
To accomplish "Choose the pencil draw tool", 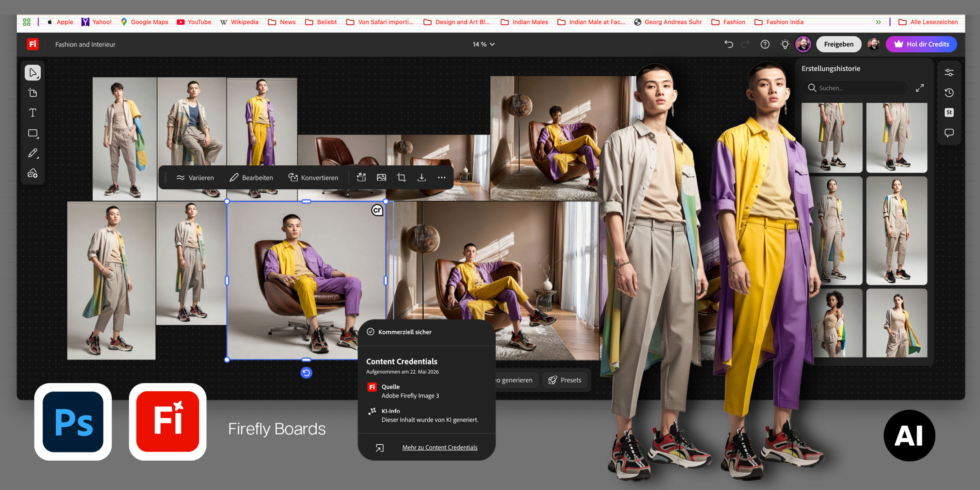I will pyautogui.click(x=33, y=153).
